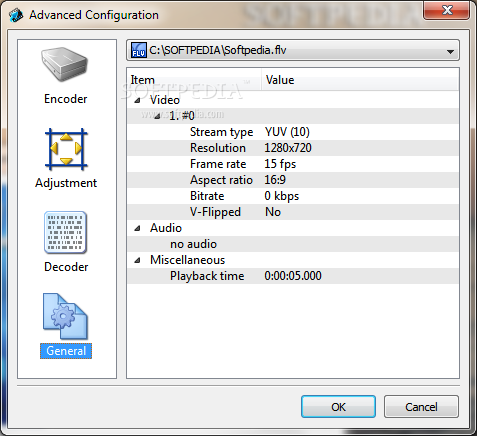Click the Decoder label text

tap(66, 267)
